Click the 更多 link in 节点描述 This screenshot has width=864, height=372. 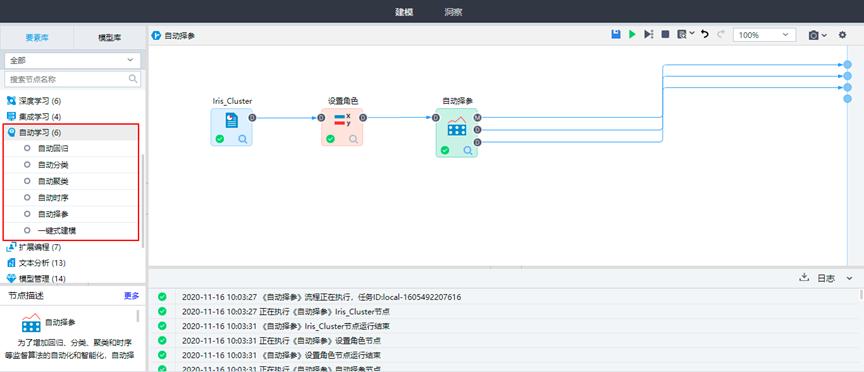click(x=132, y=296)
